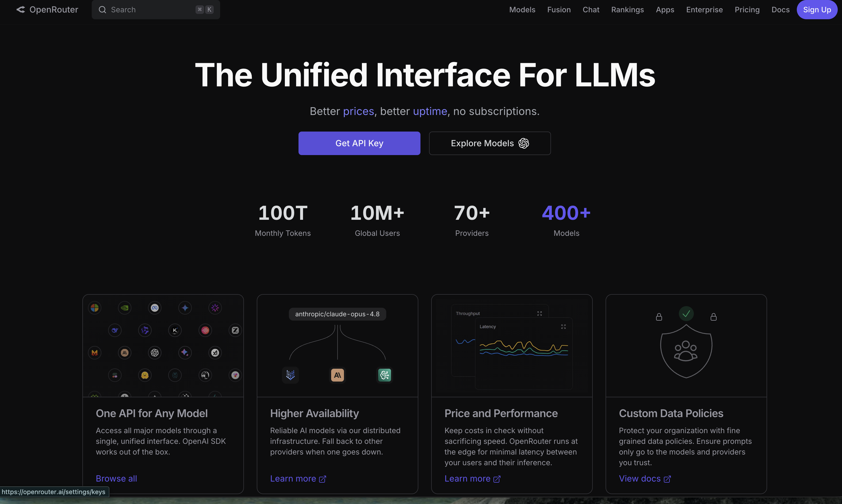Select the OpenAI knot icon in the provider grid
The width and height of the screenshot is (842, 504).
pyautogui.click(x=155, y=352)
